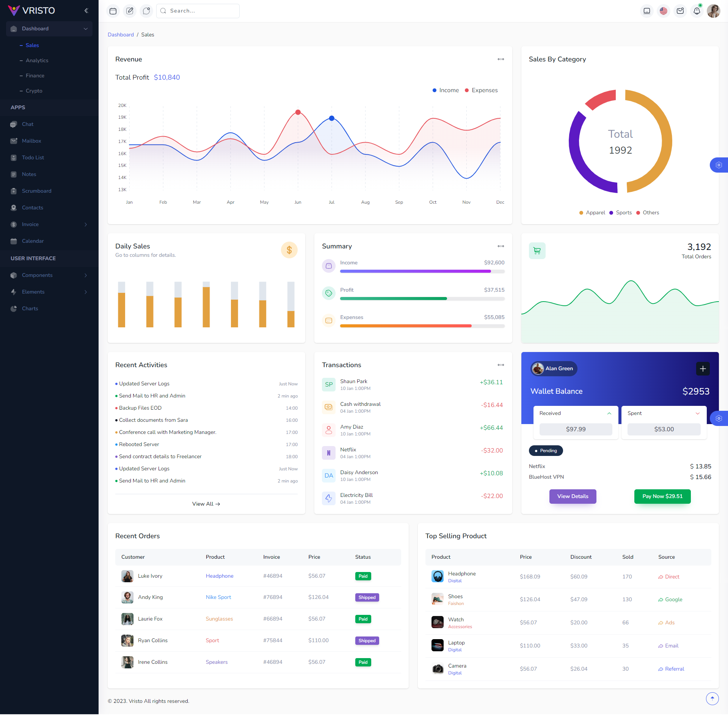Select Analytics under Dashboard in the sidebar

(37, 60)
